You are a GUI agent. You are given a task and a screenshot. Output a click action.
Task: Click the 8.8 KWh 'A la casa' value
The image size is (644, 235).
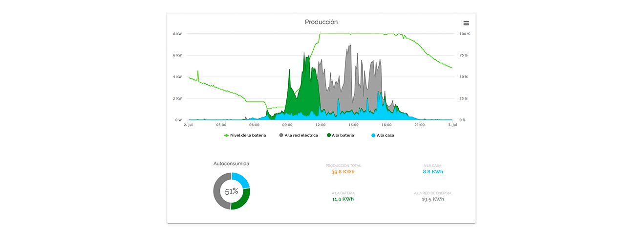pyautogui.click(x=433, y=172)
